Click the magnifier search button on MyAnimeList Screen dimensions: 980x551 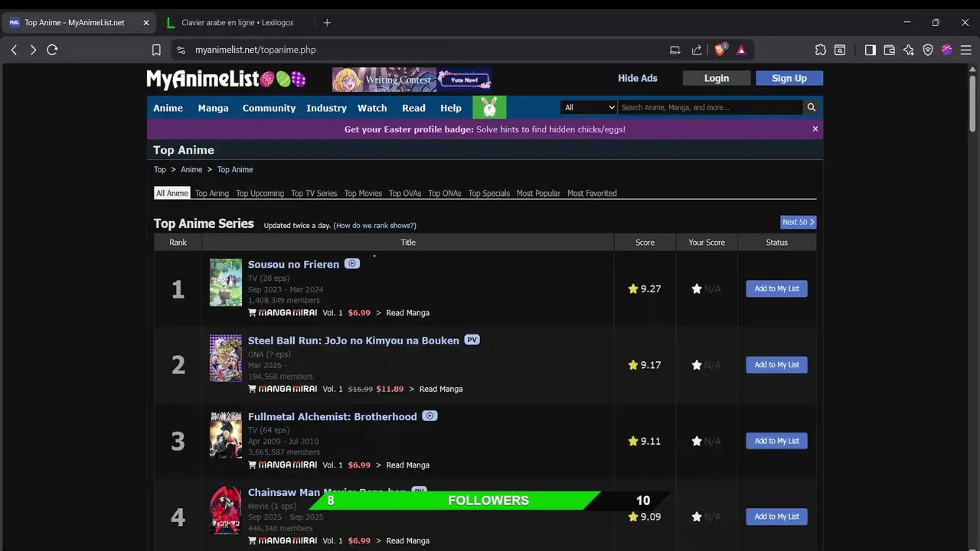click(x=812, y=107)
